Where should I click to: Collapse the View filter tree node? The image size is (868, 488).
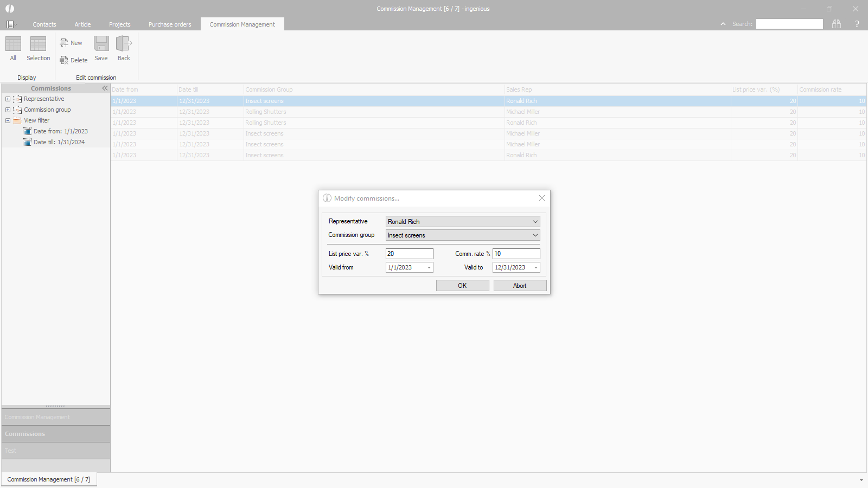(x=8, y=121)
